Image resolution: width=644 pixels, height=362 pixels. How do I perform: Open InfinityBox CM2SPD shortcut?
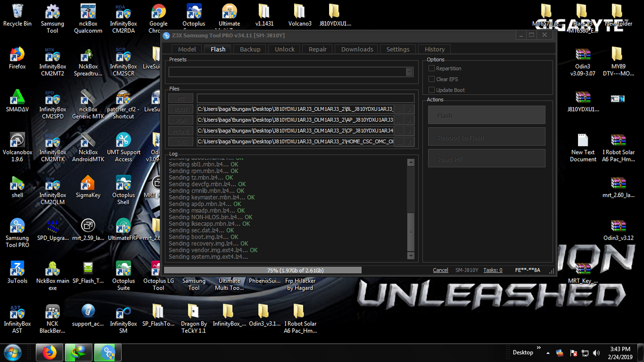[x=52, y=104]
